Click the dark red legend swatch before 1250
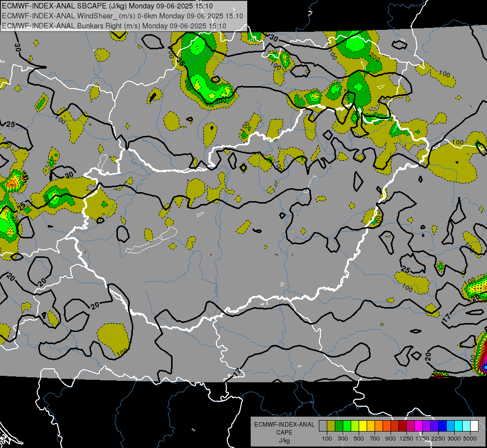This screenshot has width=487, height=448. (x=403, y=426)
